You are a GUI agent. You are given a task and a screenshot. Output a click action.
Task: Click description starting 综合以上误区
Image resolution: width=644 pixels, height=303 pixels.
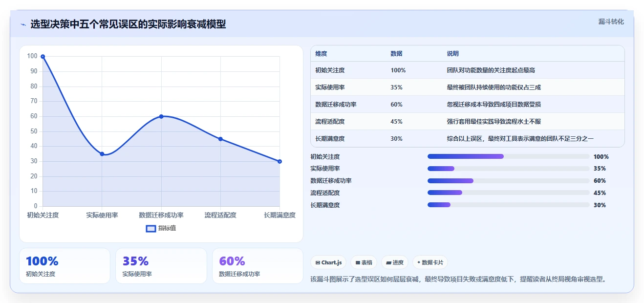click(x=520, y=139)
